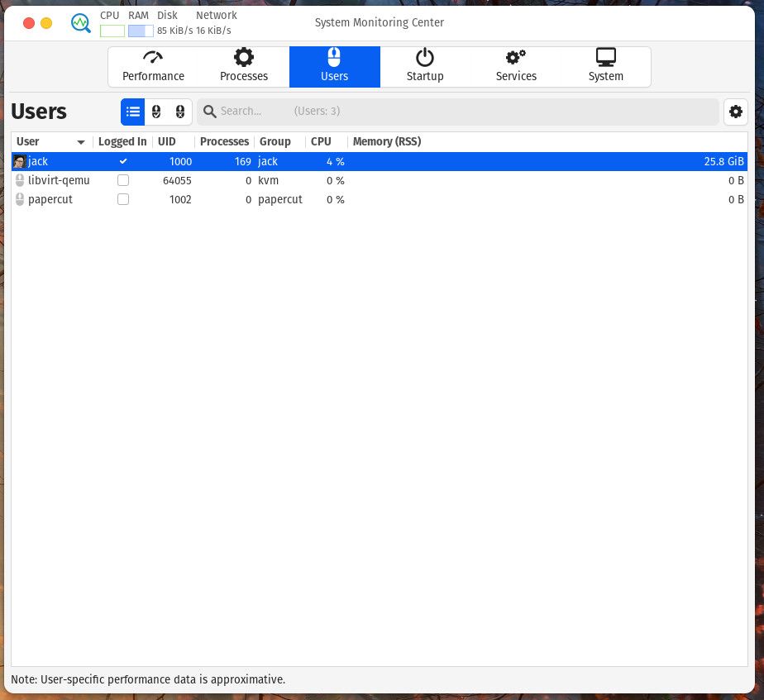Open the User column sort dropdown arrow
This screenshot has height=700, width=764.
[x=80, y=141]
